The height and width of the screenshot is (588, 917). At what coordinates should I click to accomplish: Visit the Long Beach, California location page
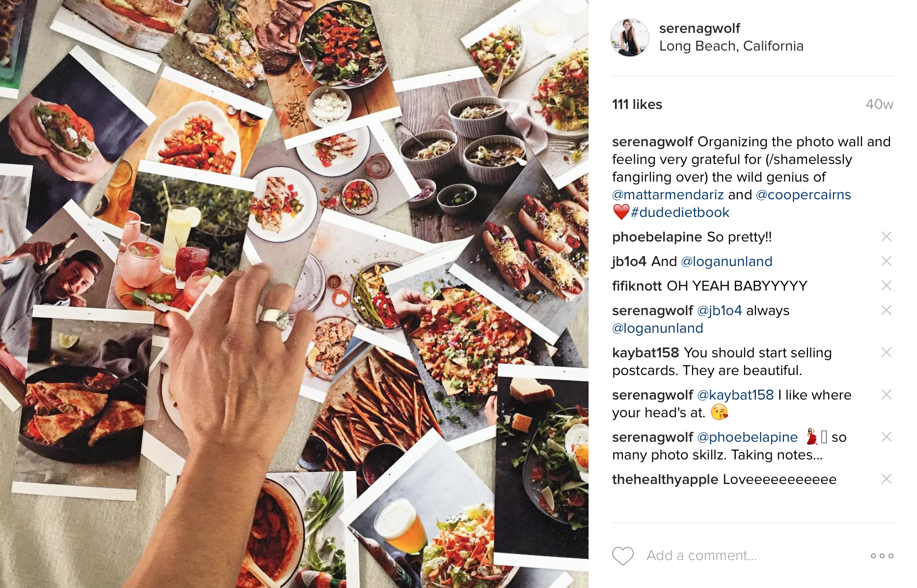pos(731,46)
